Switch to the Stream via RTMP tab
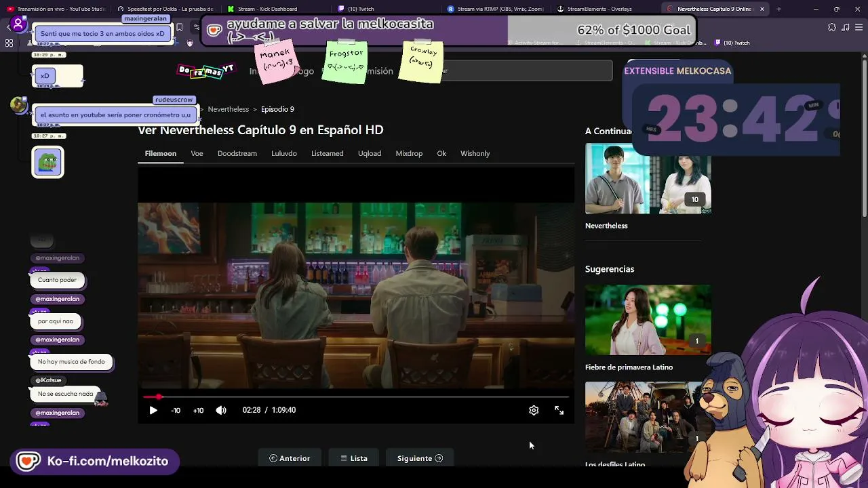868x488 pixels. pyautogui.click(x=495, y=9)
